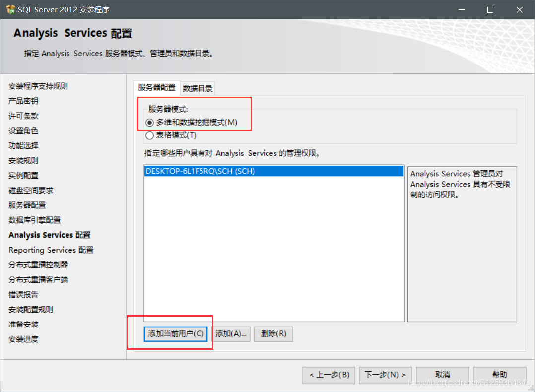The width and height of the screenshot is (535, 392).
Task: Maximize the SQL Server 2012 setup window
Action: click(x=490, y=10)
